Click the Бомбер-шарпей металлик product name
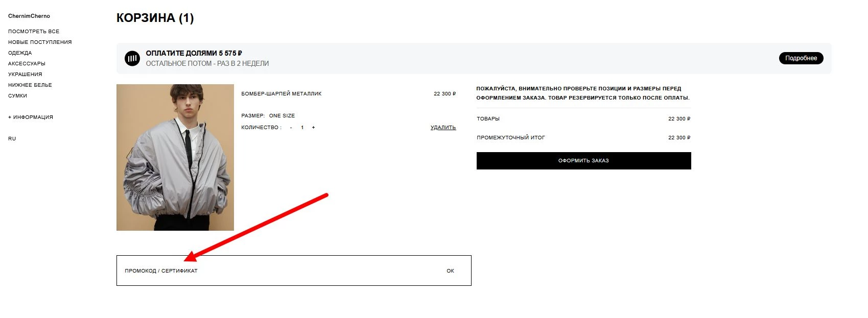This screenshot has height=318, width=868. (281, 94)
